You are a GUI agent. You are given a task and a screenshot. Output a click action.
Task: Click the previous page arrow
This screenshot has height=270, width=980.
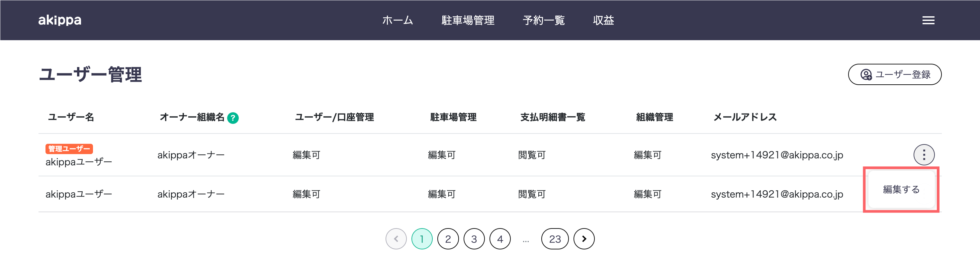point(396,239)
